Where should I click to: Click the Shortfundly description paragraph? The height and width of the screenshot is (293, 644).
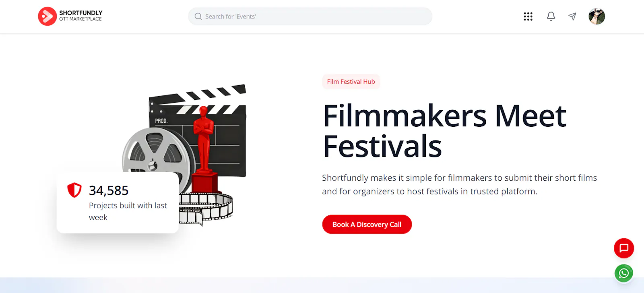459,184
